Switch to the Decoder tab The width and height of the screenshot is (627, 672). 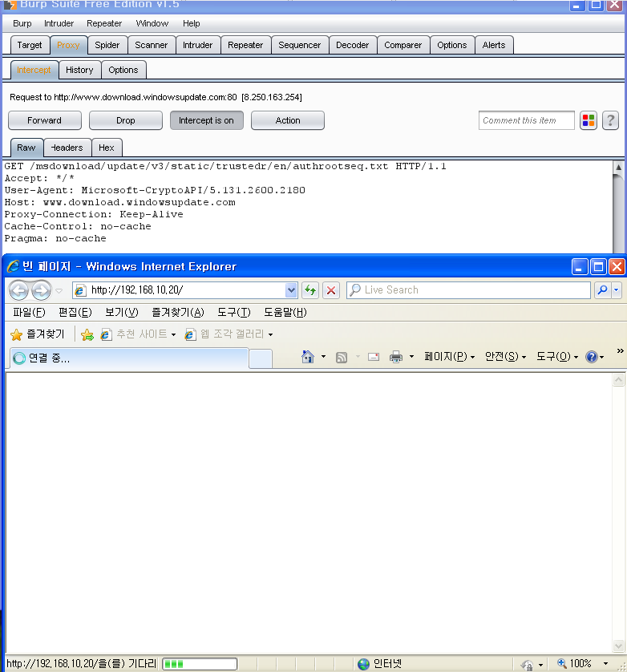pos(352,46)
